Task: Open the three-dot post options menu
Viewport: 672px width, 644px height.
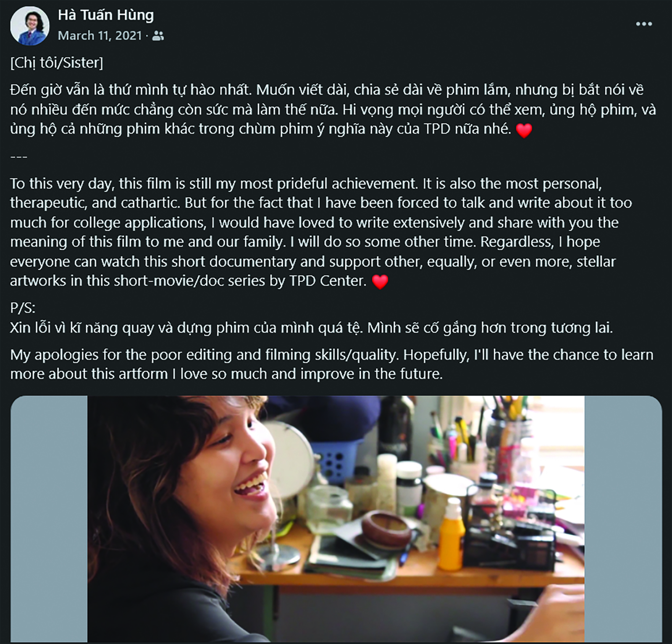Action: 643,24
